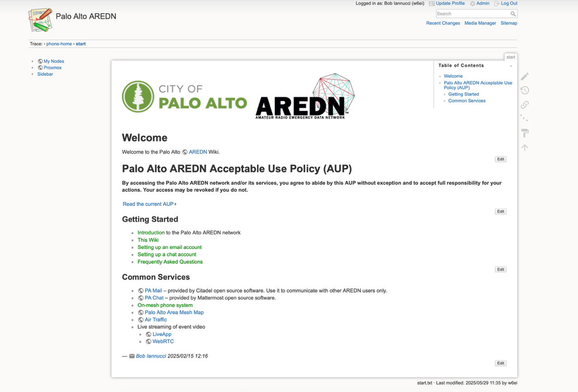Click the AREDN logo image
The height and width of the screenshot is (392, 578).
305,96
